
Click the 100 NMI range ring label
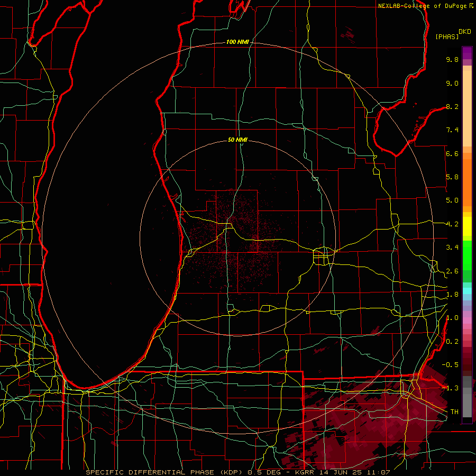[x=237, y=42]
